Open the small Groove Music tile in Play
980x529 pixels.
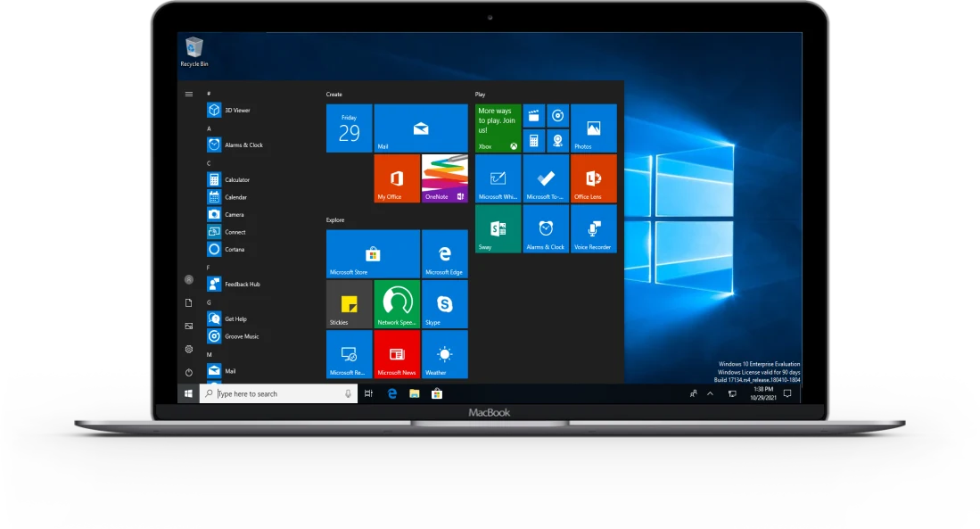tap(557, 116)
